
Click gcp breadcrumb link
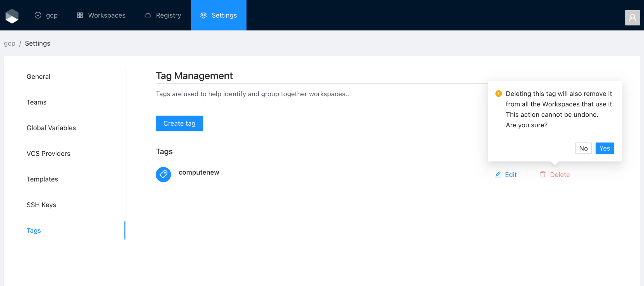(x=10, y=43)
